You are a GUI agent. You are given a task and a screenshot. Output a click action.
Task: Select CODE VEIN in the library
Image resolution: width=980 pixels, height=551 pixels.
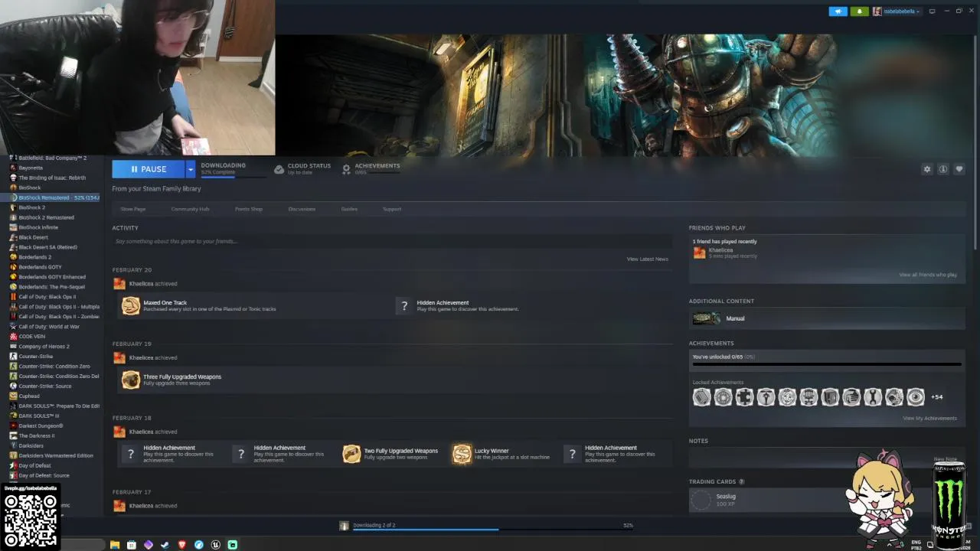(x=31, y=337)
